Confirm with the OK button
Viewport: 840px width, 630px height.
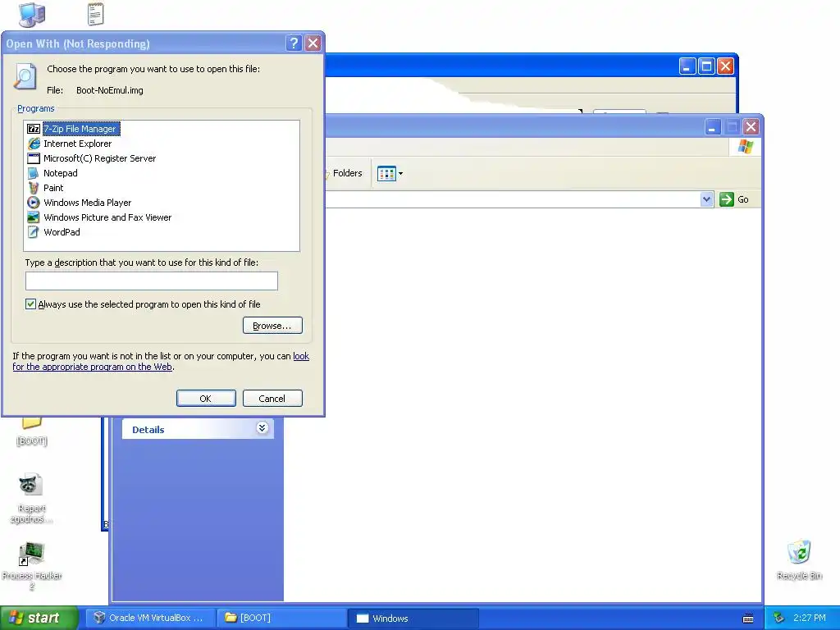(206, 398)
